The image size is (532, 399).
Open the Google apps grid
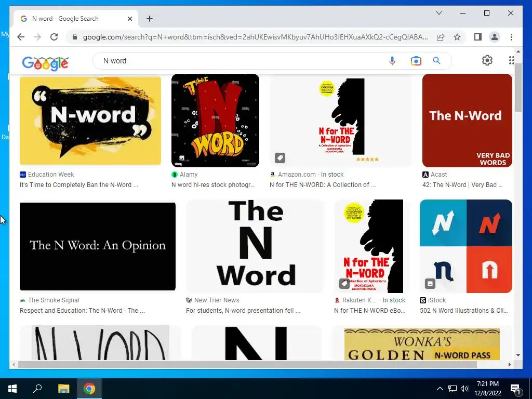tap(511, 60)
